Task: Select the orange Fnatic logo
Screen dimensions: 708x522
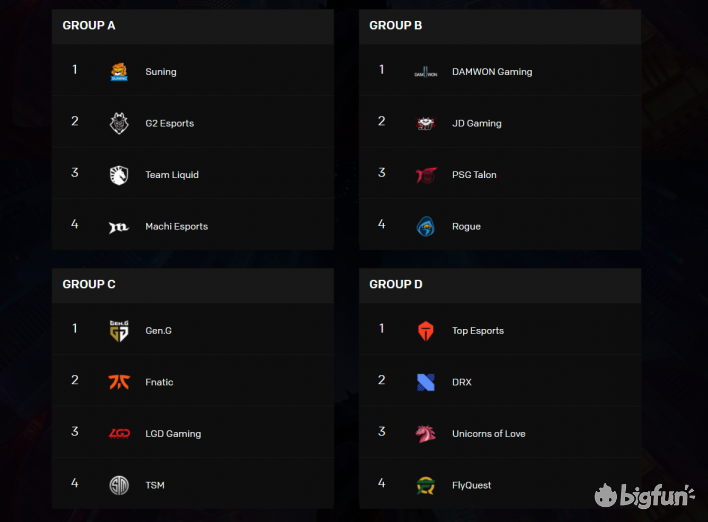Action: [x=119, y=382]
